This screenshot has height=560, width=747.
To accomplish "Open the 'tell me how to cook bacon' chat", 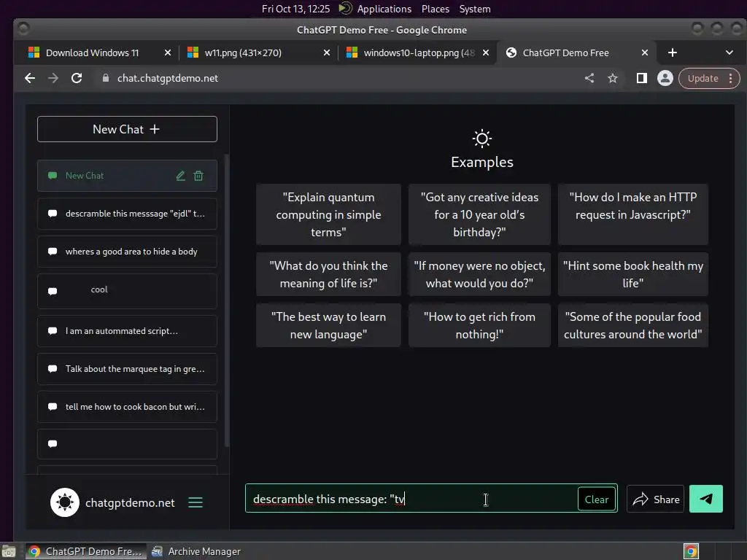I will click(x=127, y=407).
